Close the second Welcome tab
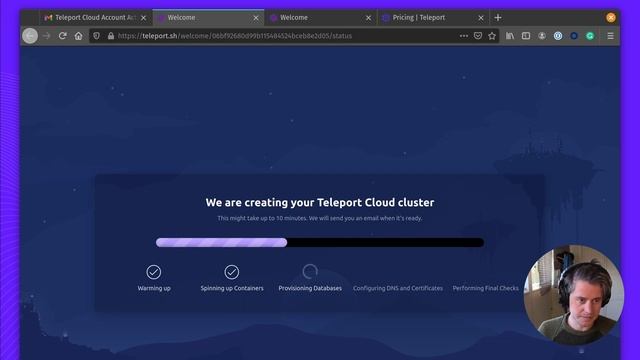The width and height of the screenshot is (640, 360). [x=368, y=18]
